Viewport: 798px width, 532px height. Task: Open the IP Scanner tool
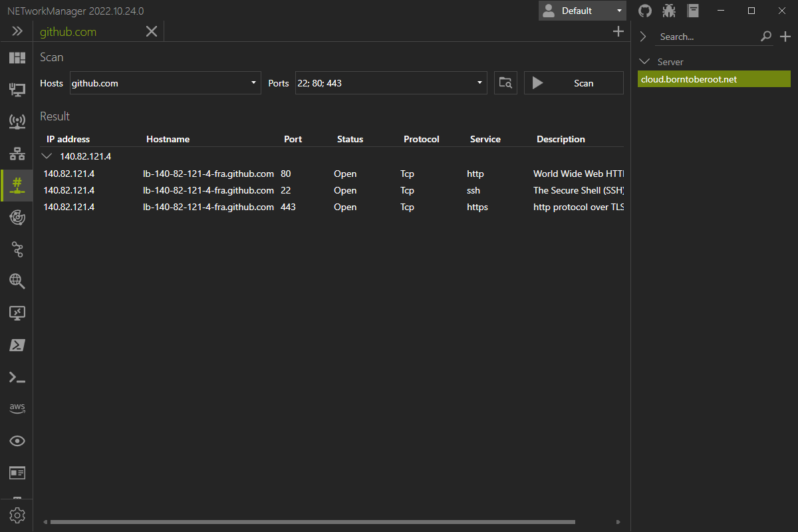coord(17,154)
